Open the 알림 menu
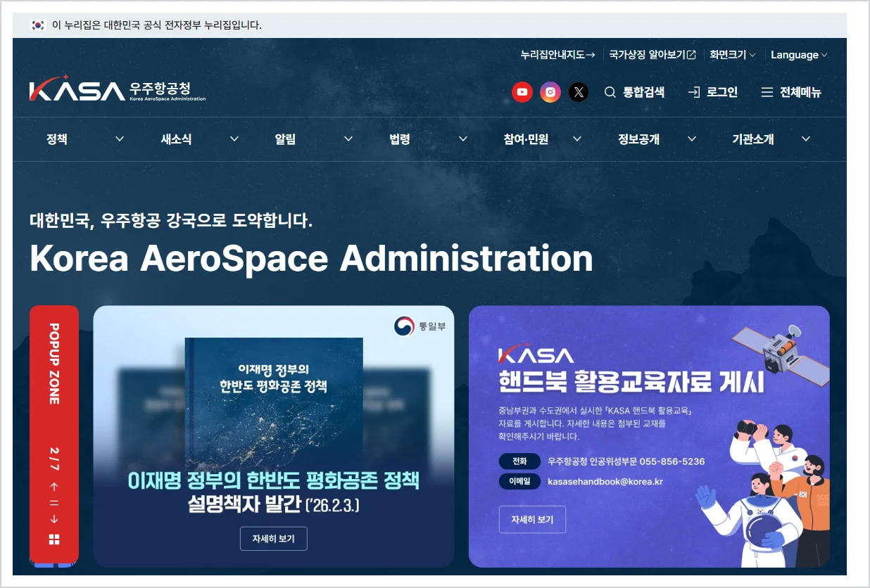The width and height of the screenshot is (870, 588). click(285, 139)
